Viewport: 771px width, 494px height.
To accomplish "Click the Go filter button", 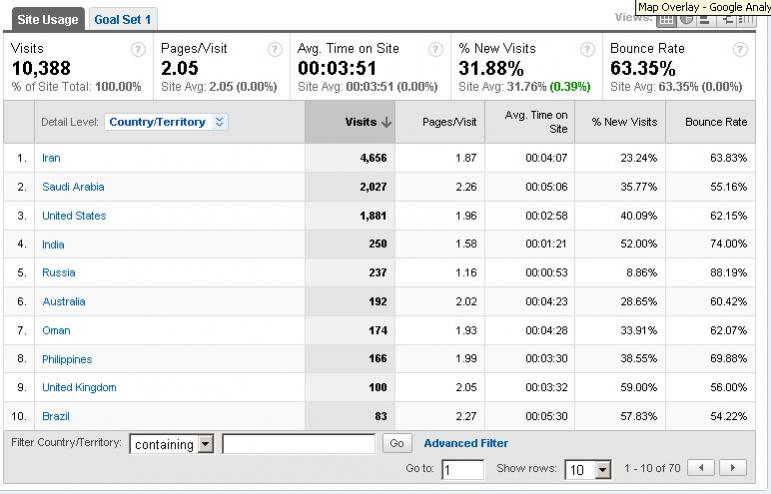I will [397, 443].
